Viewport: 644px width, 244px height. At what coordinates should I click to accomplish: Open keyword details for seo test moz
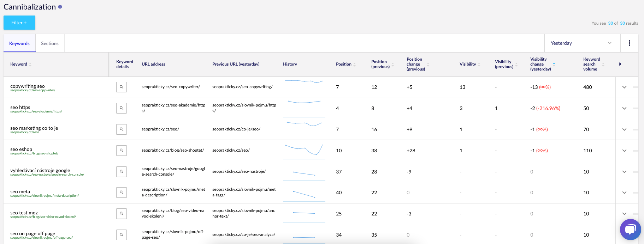point(122,214)
